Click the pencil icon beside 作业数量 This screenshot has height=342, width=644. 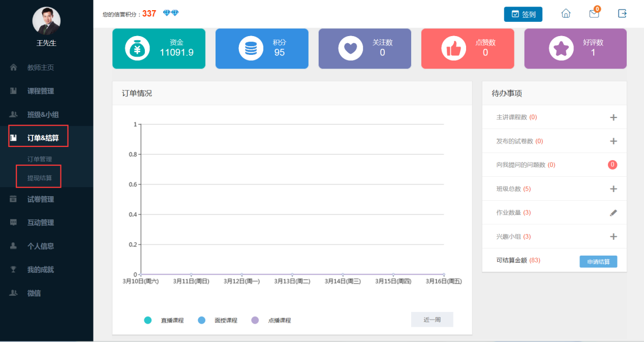pos(613,213)
